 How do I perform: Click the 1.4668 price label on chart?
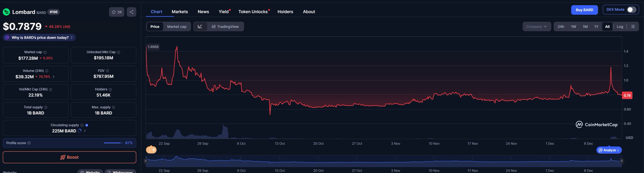(153, 47)
